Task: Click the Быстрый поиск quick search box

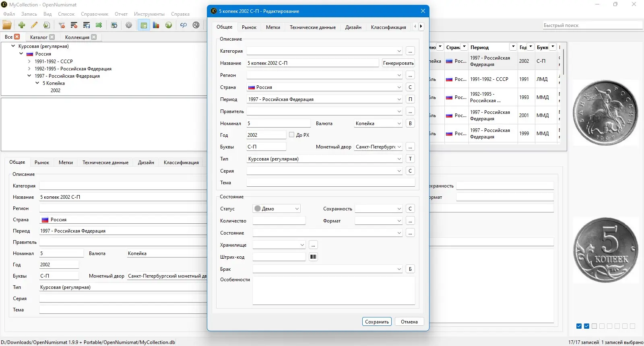Action: [592, 25]
